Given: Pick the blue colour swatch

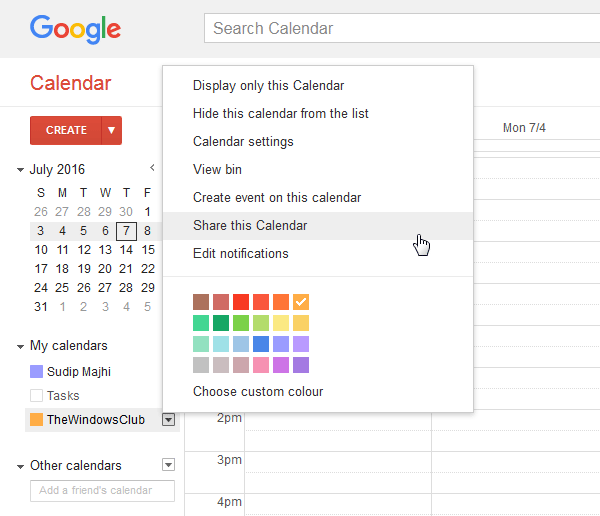Looking at the screenshot, I should pos(261,344).
